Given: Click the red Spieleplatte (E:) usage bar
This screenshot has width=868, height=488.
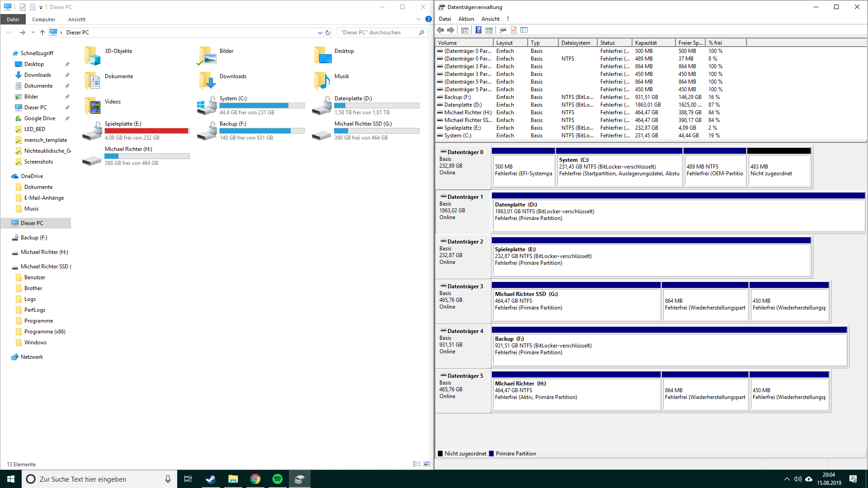Looking at the screenshot, I should [x=147, y=131].
